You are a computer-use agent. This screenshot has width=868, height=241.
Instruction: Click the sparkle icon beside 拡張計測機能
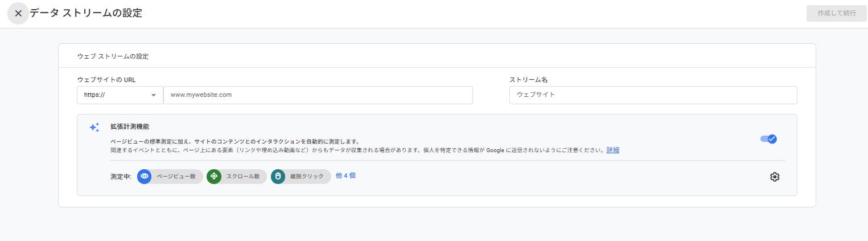click(94, 128)
